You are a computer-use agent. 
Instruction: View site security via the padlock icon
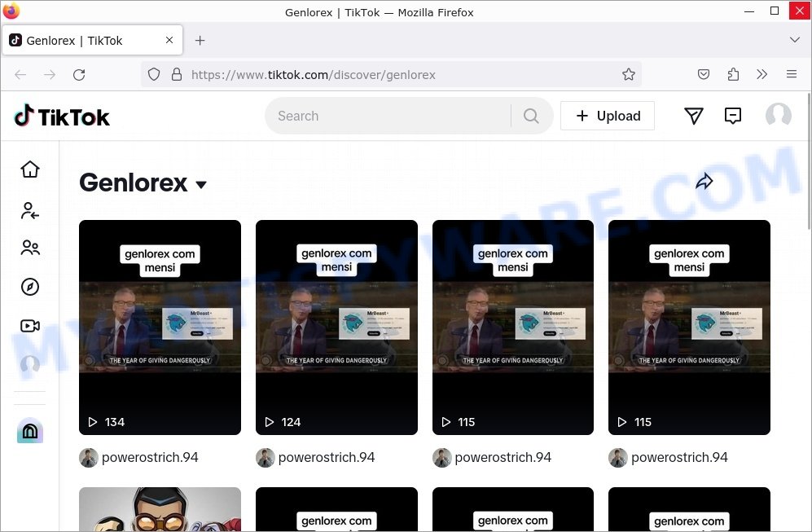177,75
